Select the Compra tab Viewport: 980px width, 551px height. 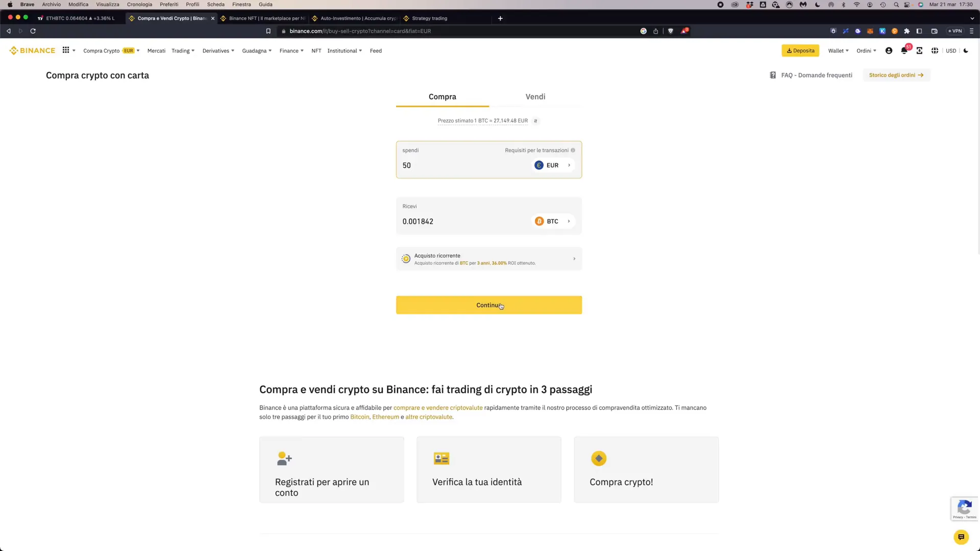click(443, 97)
